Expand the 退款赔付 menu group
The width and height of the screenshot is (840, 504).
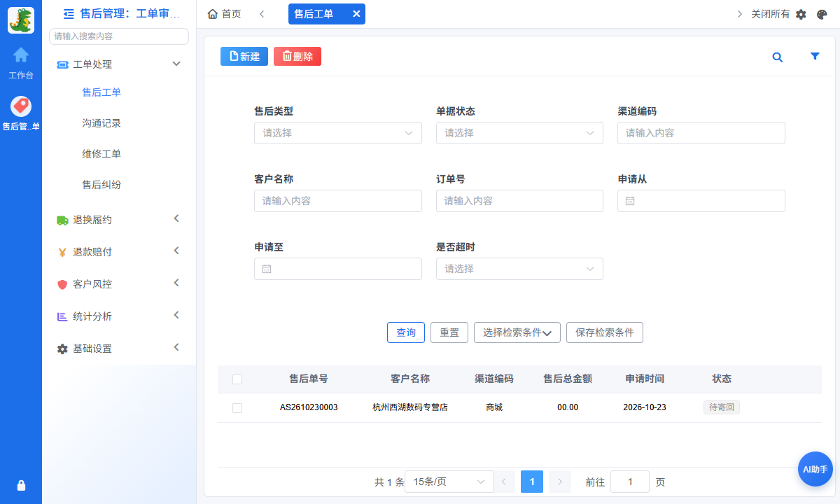click(119, 252)
